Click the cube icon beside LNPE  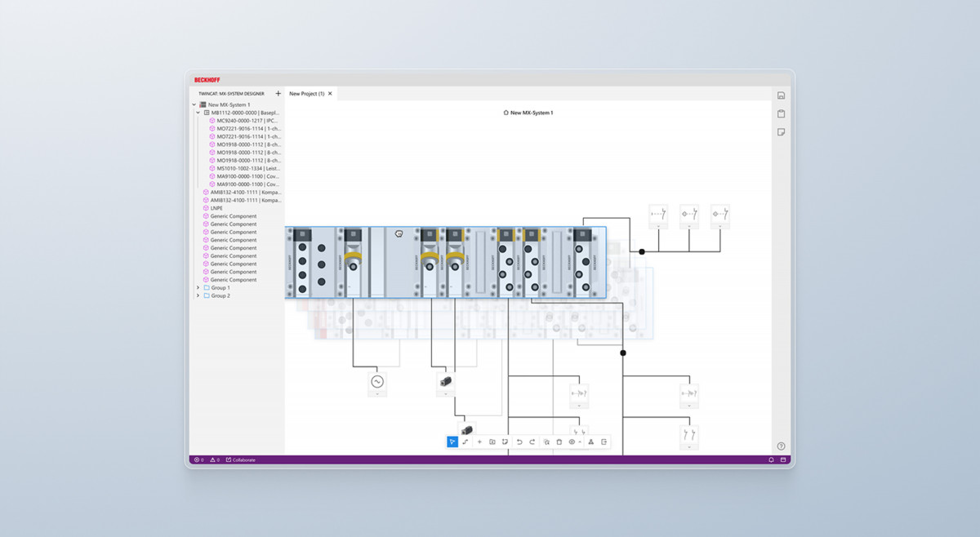[x=206, y=208]
